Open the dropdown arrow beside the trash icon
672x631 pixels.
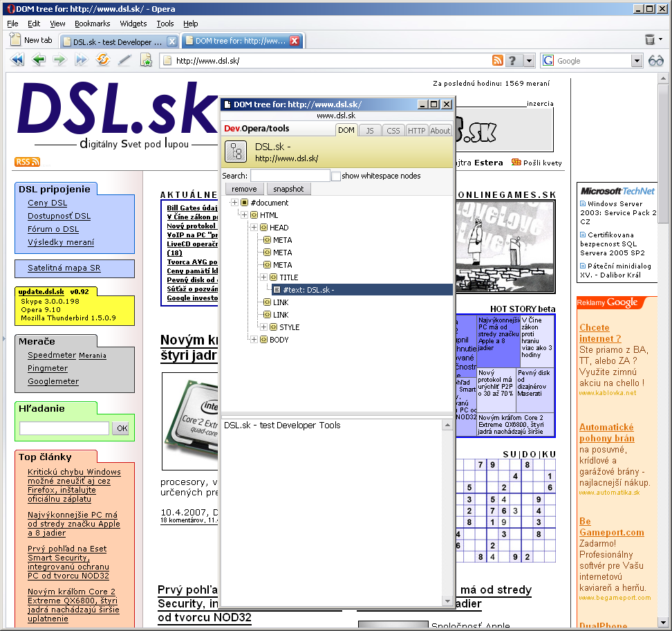coord(661,39)
